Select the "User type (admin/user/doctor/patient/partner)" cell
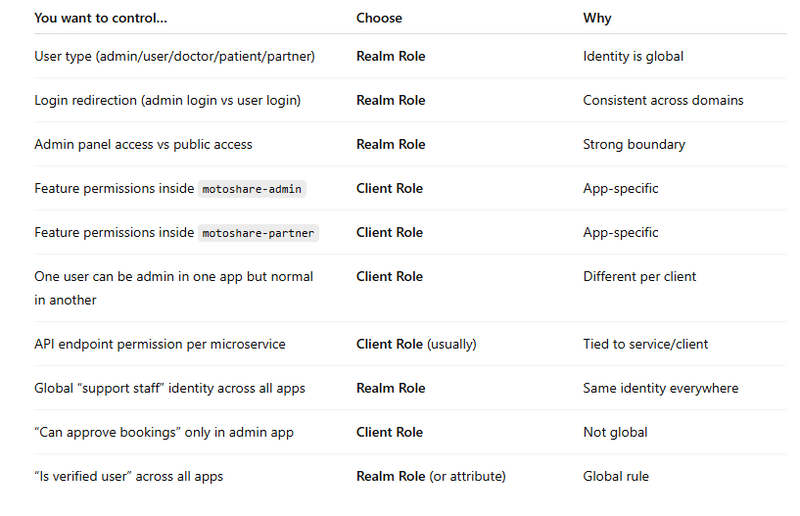 [174, 56]
